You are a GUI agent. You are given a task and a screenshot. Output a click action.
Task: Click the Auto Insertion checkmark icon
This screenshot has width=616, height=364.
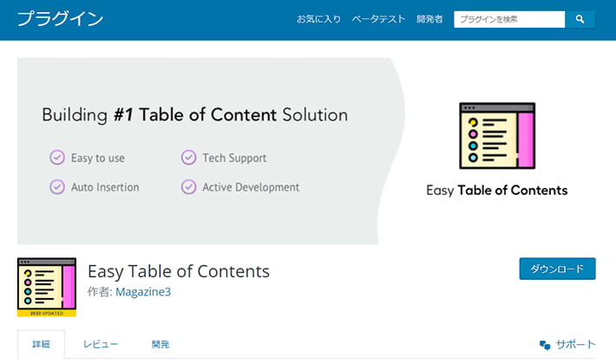(x=57, y=186)
